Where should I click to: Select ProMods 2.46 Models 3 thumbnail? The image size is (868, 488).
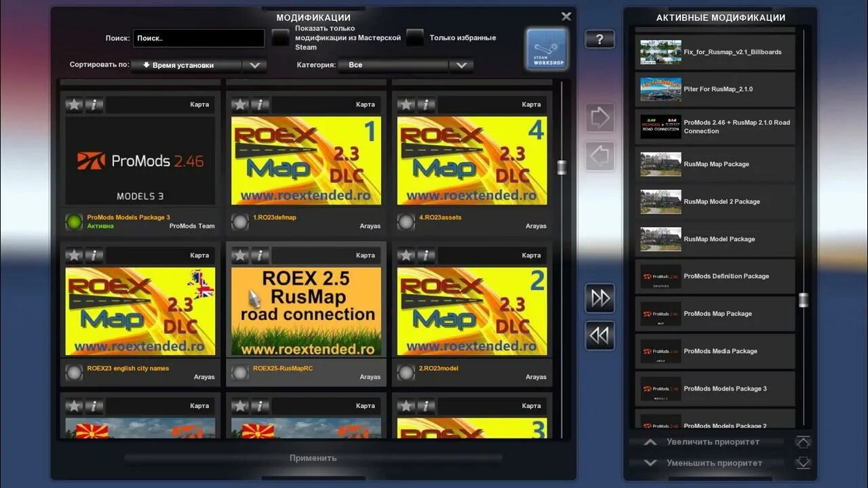click(x=140, y=161)
